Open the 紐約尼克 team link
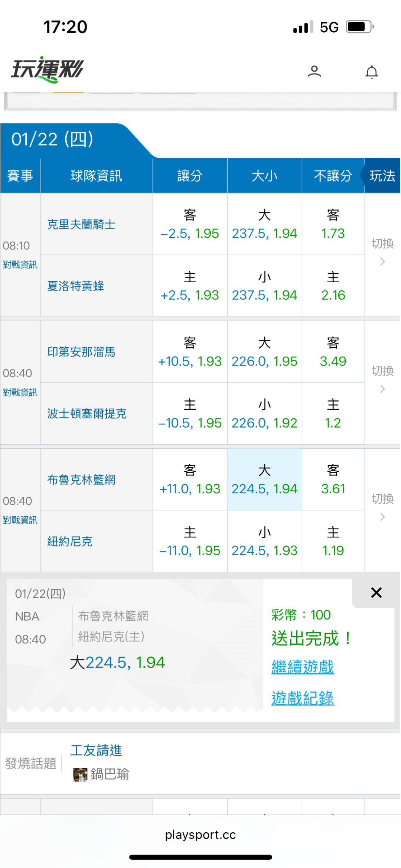 [69, 542]
